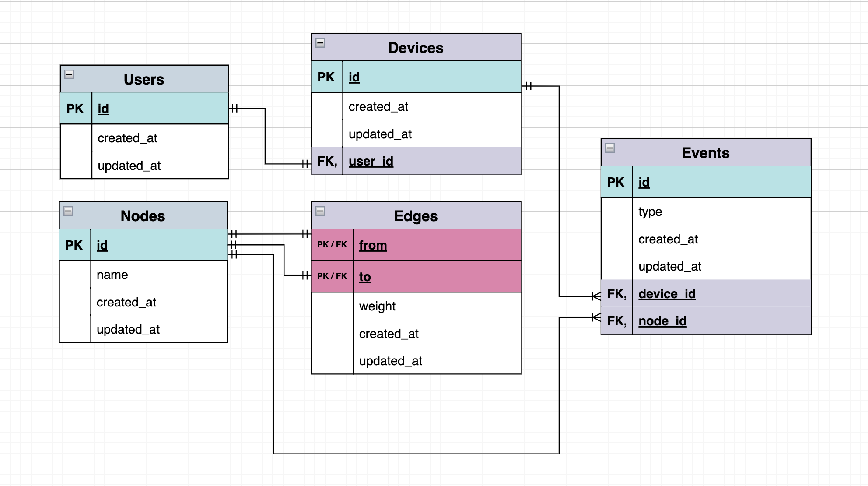This screenshot has width=868, height=486.
Task: Click the FK label beside user_id
Action: (327, 161)
